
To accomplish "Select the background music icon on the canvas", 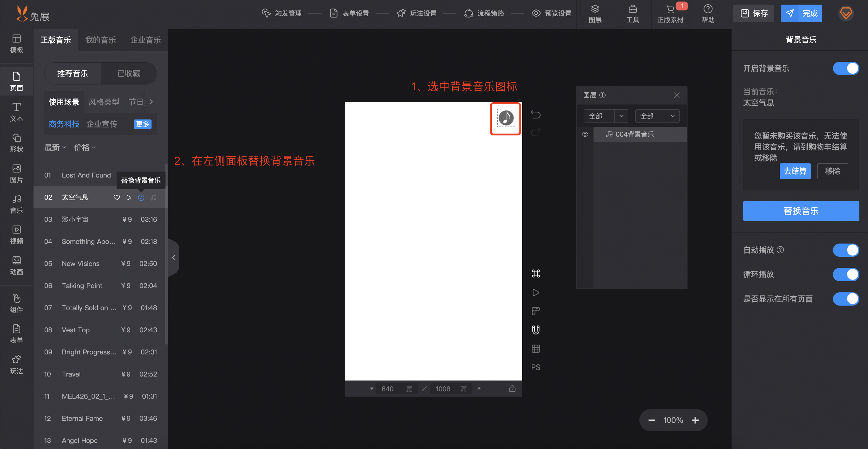I will pos(506,118).
